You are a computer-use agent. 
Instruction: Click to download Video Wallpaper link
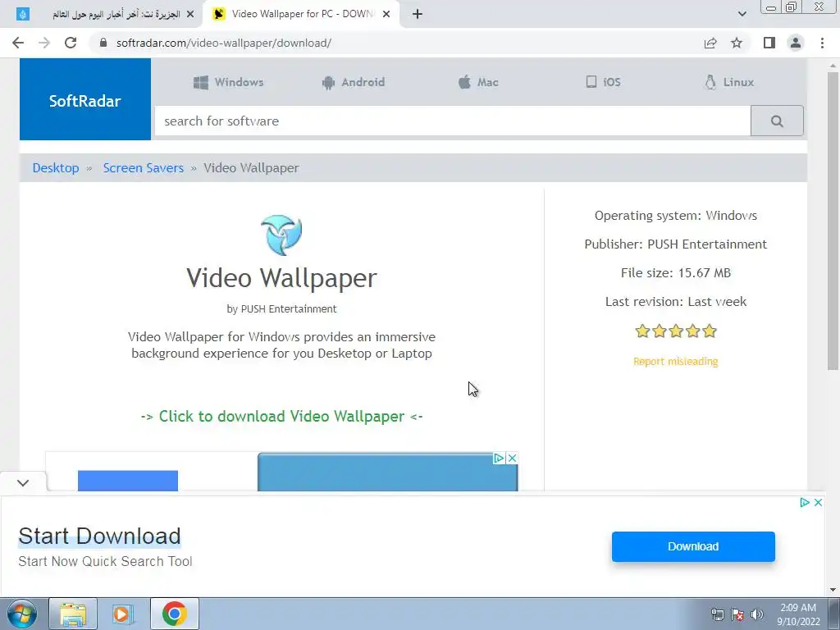click(x=282, y=416)
